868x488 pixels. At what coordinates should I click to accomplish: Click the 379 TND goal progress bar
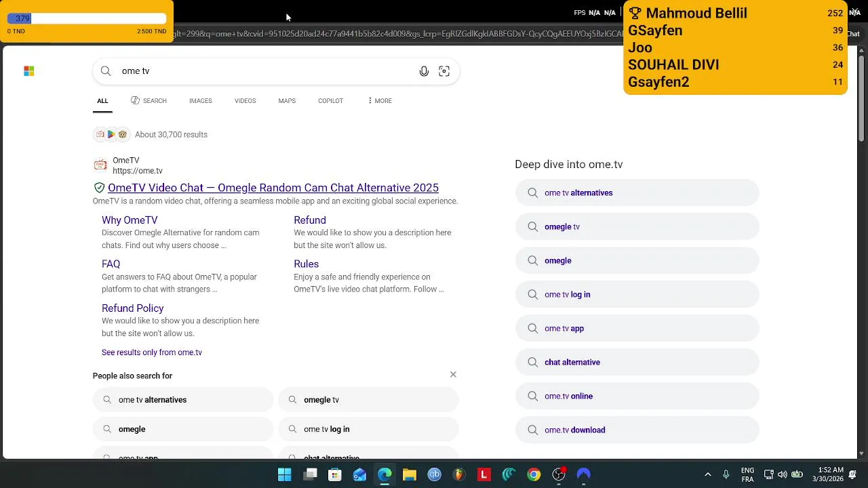[x=87, y=19]
